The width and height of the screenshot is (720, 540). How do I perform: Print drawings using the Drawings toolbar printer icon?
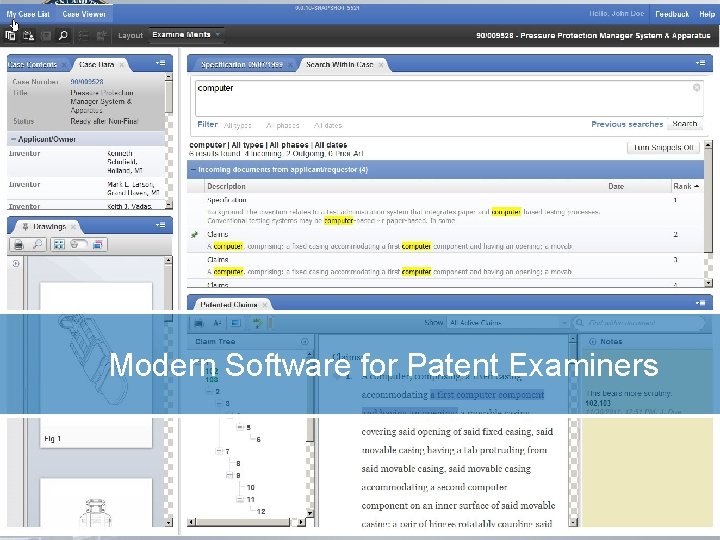pos(19,244)
